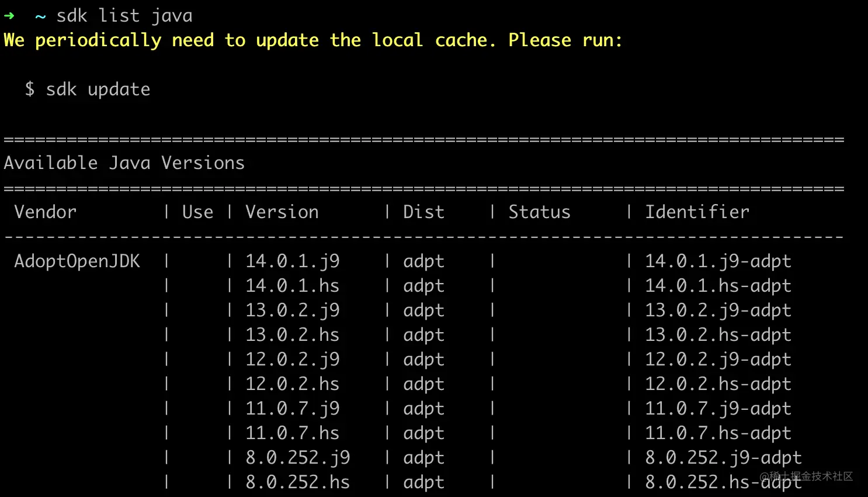Screen dimensions: 868x497
Task: Click the 'AdoptOpenJDK' vendor name
Action: pos(77,261)
